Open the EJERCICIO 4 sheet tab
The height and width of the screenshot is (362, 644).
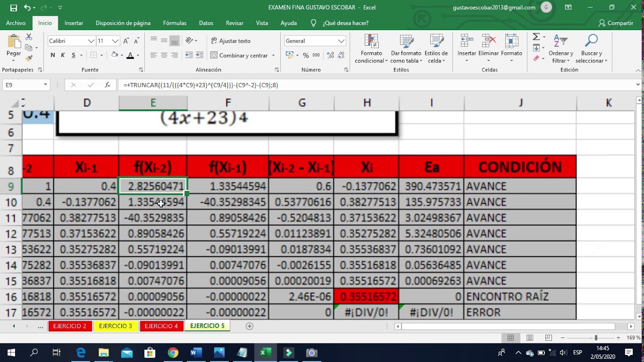[x=161, y=326]
